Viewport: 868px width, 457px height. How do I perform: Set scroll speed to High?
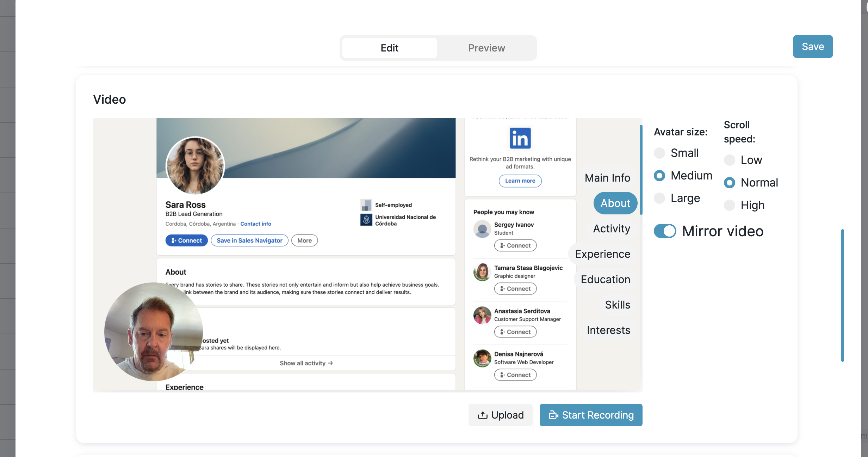point(729,205)
